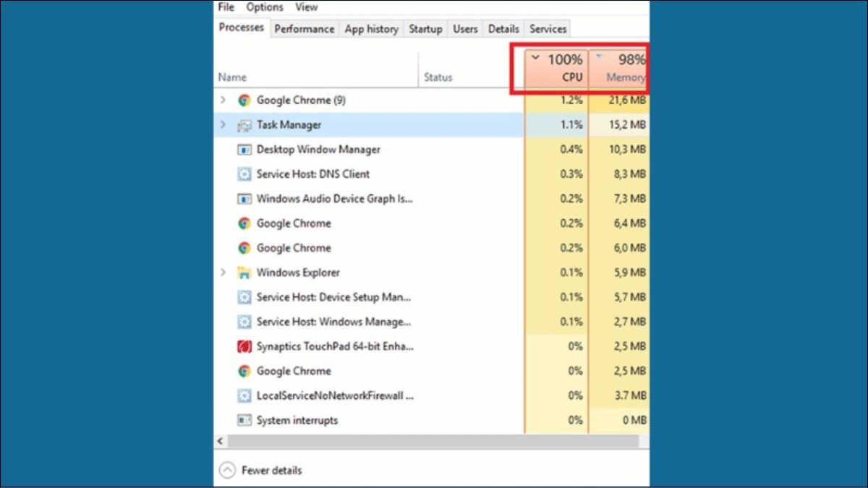Click the Chrome icon in the 6,0 MB row
This screenshot has height=488, width=868.
coord(244,248)
